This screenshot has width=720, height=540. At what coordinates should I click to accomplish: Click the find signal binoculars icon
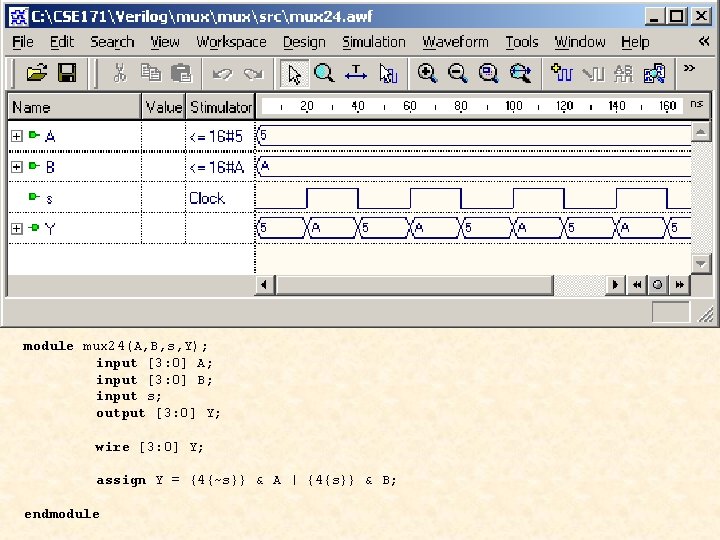[x=623, y=73]
